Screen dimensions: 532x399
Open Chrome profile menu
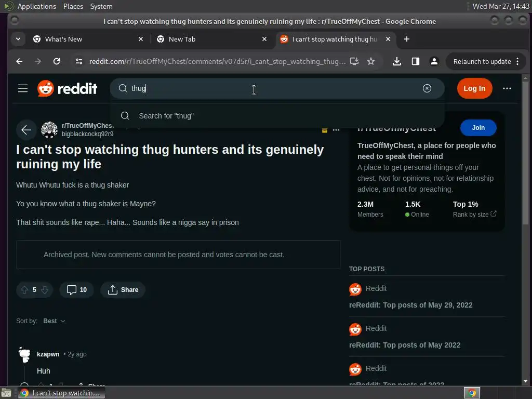pos(434,61)
